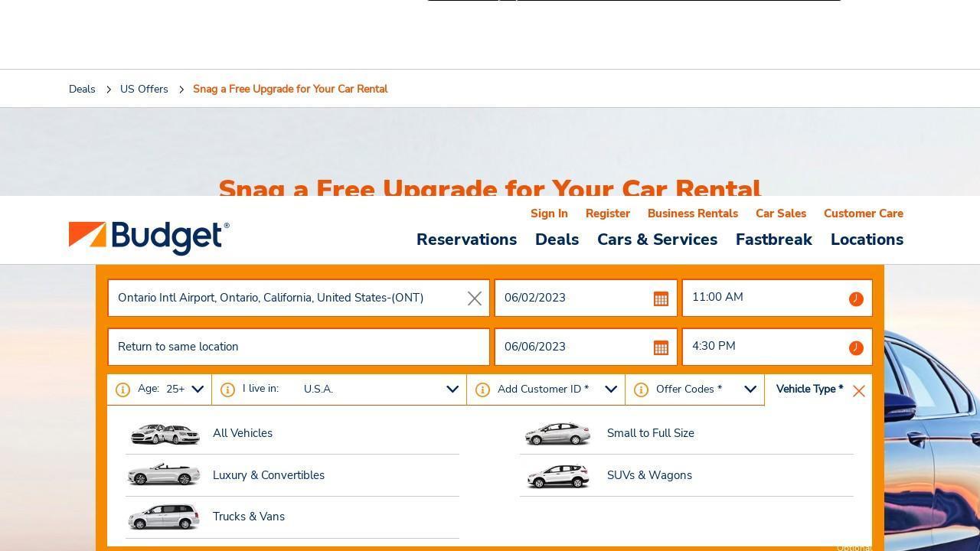Click the Vehicle Type selector label
The image size is (980, 551).
click(809, 389)
